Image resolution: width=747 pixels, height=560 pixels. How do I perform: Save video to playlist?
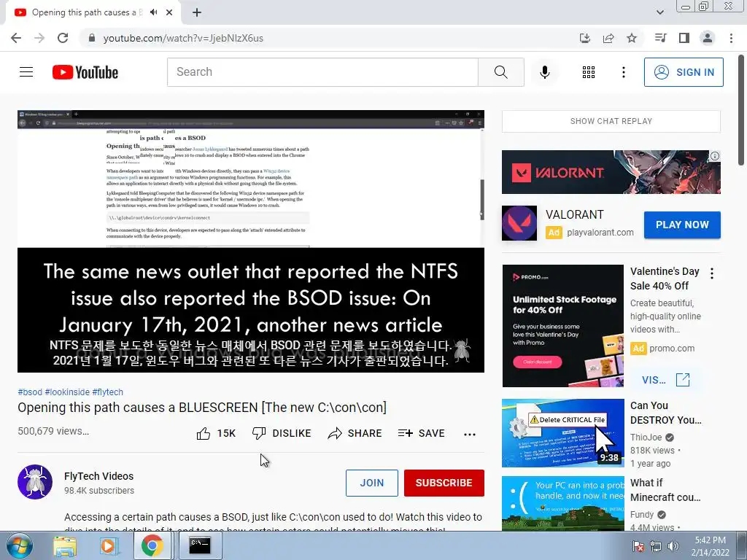coord(422,433)
